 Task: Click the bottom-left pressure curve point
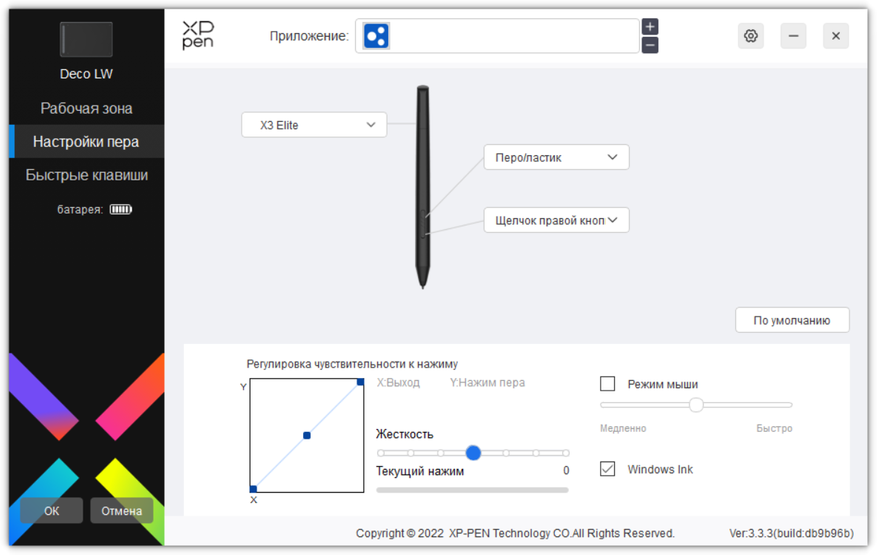(253, 489)
